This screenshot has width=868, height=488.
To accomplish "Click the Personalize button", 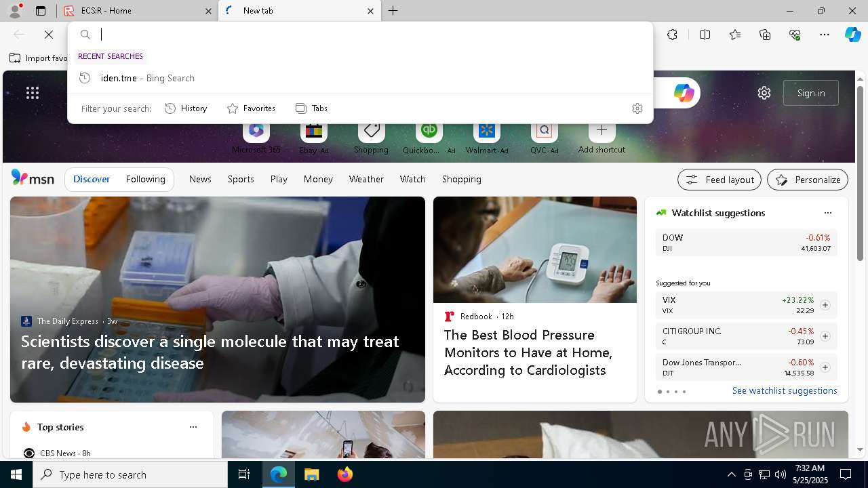I will (808, 180).
